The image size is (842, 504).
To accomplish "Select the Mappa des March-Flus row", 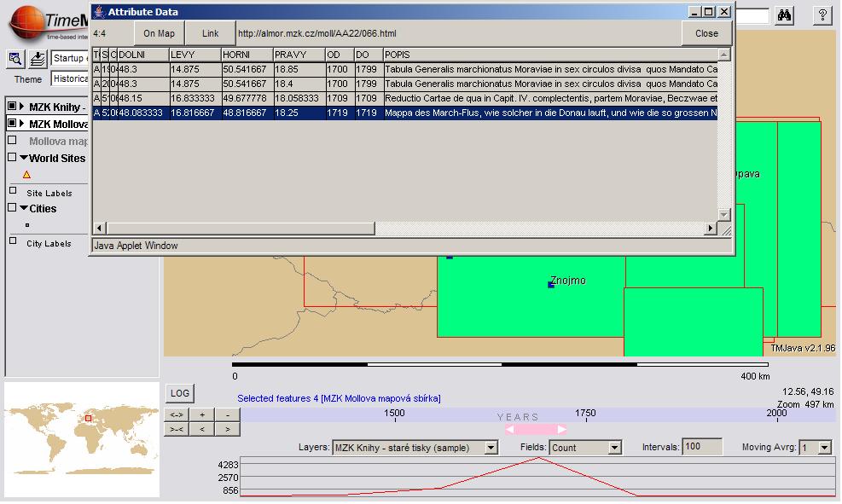I will 405,113.
